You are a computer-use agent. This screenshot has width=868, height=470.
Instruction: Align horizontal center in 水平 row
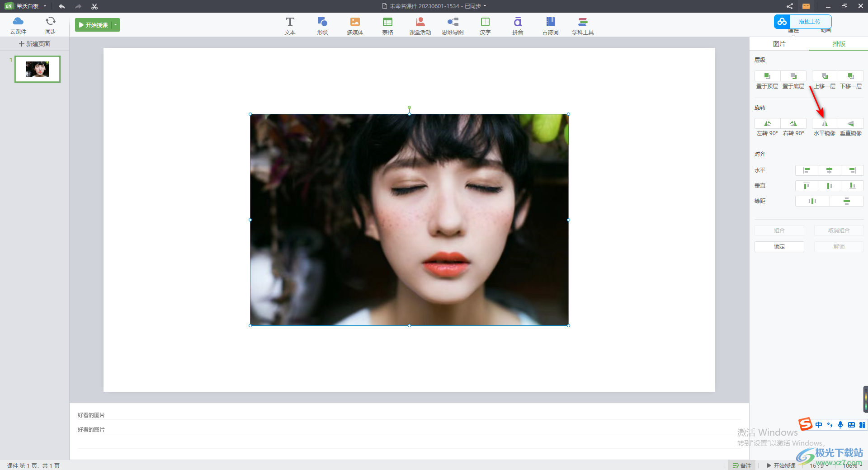829,170
